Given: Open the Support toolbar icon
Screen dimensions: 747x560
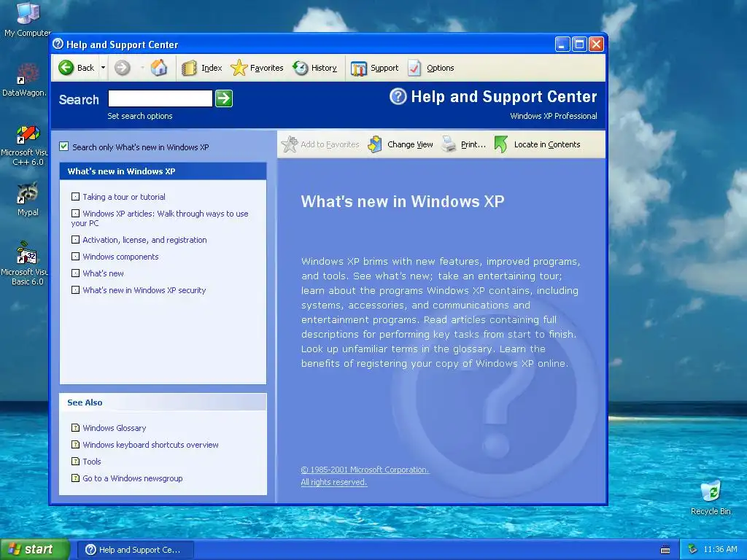Looking at the screenshot, I should (x=358, y=68).
